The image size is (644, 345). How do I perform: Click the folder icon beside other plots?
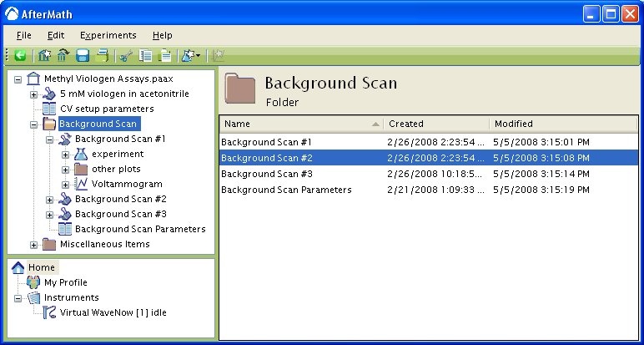81,169
